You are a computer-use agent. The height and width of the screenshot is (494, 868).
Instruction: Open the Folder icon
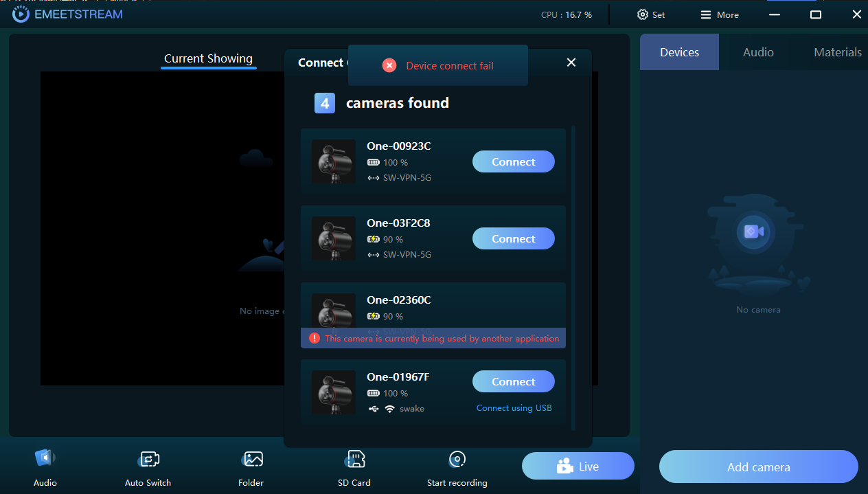(x=252, y=459)
